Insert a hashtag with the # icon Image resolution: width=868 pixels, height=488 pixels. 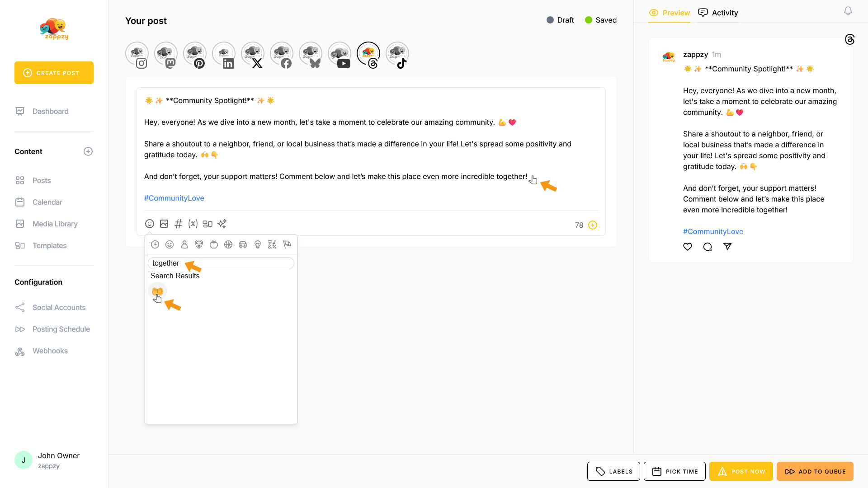click(x=179, y=224)
